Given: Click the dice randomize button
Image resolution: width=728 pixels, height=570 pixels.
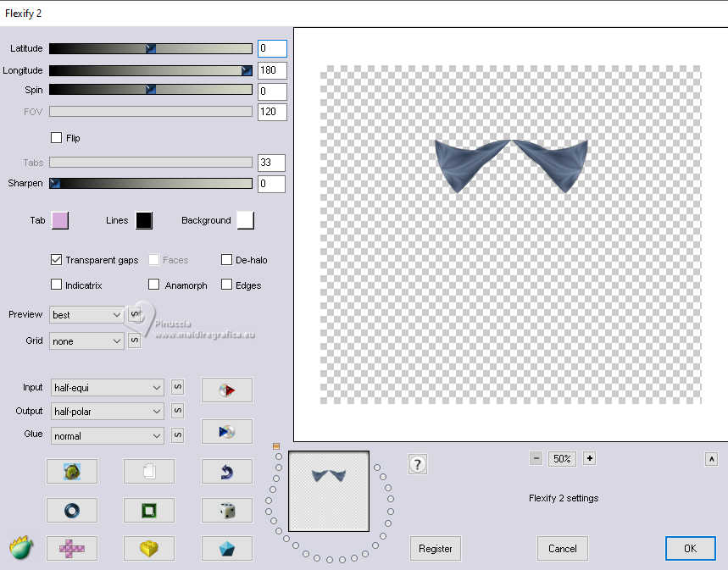Looking at the screenshot, I should pos(226,510).
